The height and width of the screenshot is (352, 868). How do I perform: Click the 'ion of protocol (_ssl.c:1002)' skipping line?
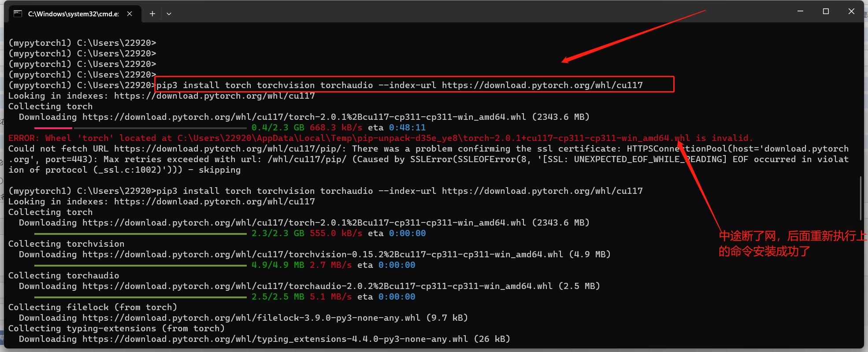coord(124,170)
